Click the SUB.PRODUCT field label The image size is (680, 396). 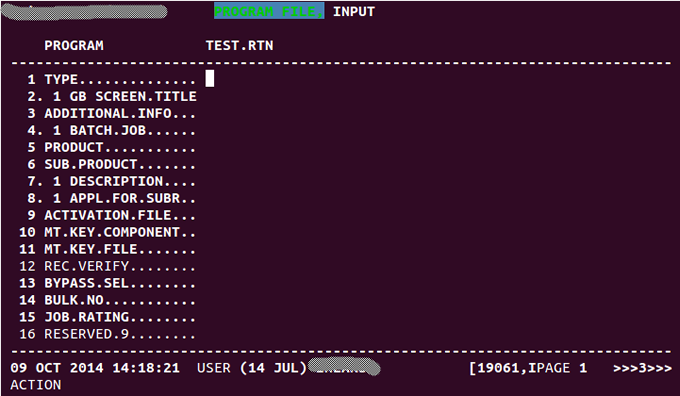(91, 164)
